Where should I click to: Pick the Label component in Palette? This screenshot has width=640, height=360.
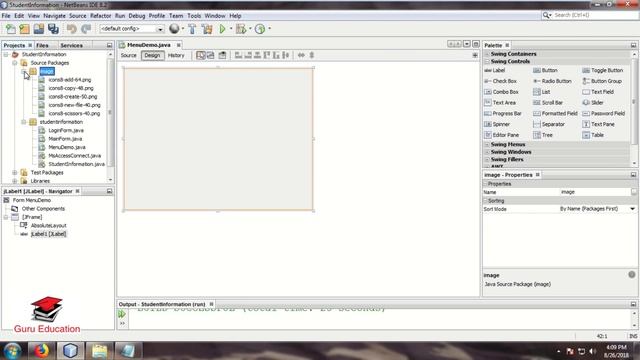click(x=495, y=70)
